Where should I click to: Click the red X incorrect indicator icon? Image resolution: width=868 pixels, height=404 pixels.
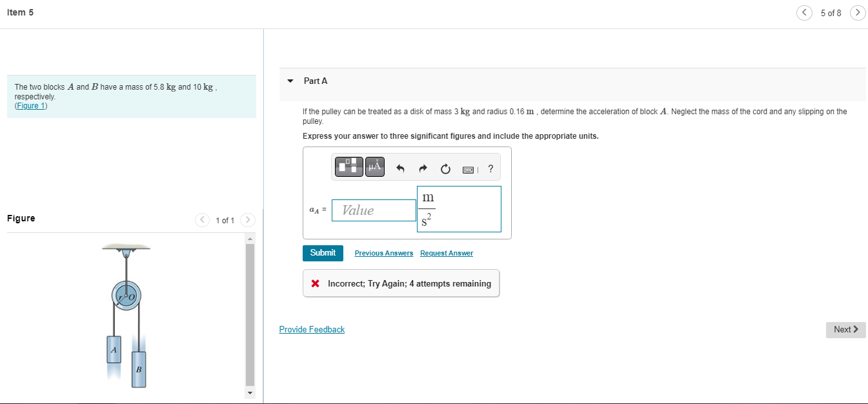314,283
